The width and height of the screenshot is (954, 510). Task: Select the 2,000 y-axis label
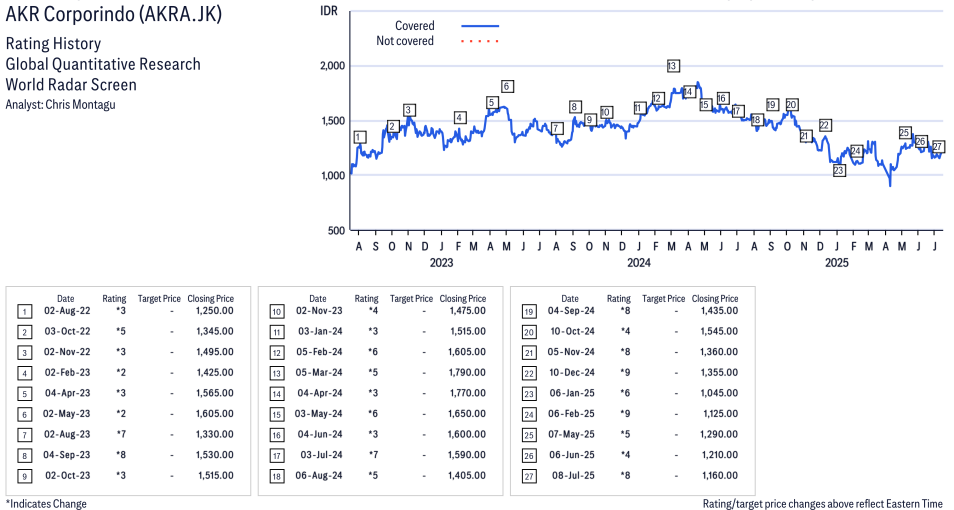pyautogui.click(x=332, y=66)
